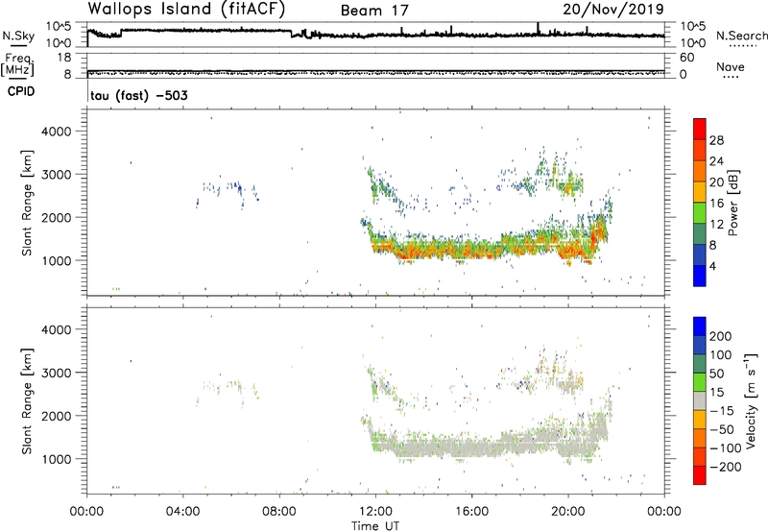Click the "Power [dB]" colorbar label
768x532 pixels.
(733, 203)
